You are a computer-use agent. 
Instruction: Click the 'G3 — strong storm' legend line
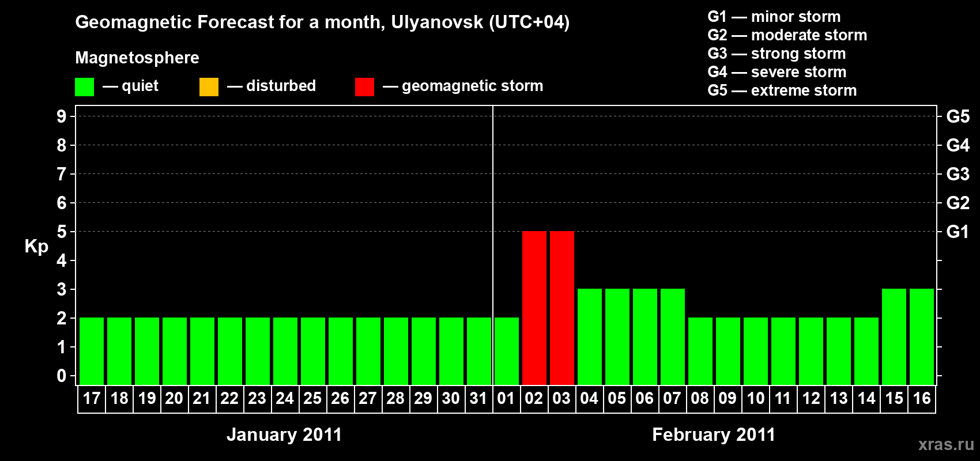pos(777,54)
